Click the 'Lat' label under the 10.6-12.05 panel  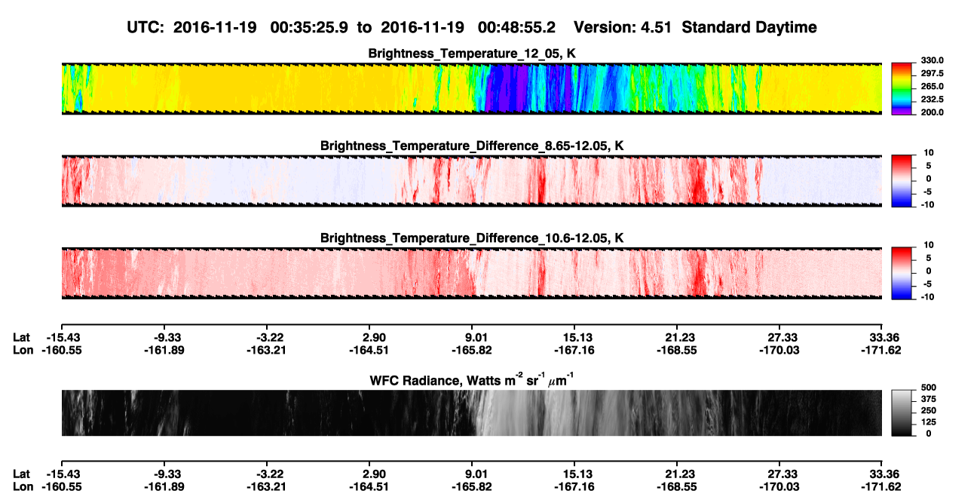click(x=22, y=337)
